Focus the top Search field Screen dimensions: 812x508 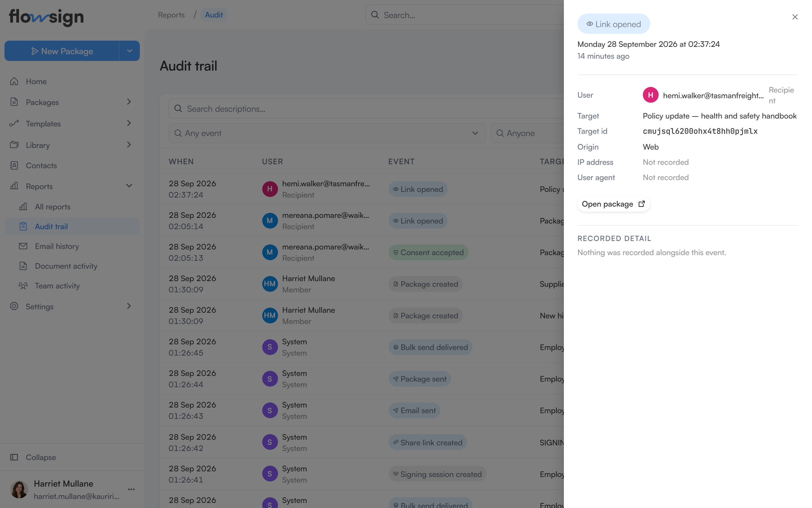[x=465, y=15]
